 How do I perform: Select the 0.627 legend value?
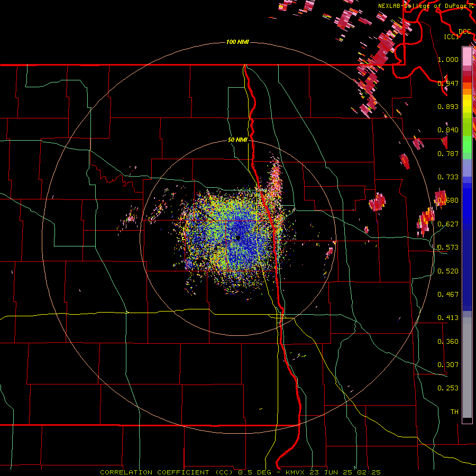click(x=448, y=224)
